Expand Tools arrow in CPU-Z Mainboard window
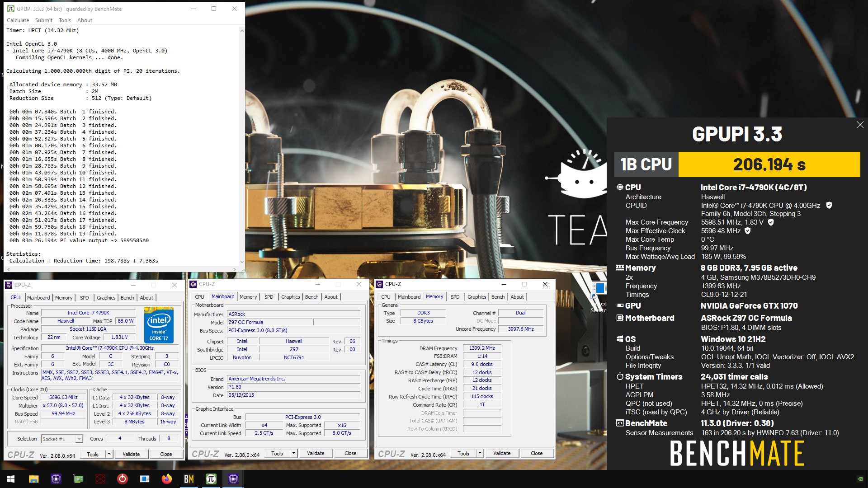Viewport: 868px width, 488px height. pos(293,453)
